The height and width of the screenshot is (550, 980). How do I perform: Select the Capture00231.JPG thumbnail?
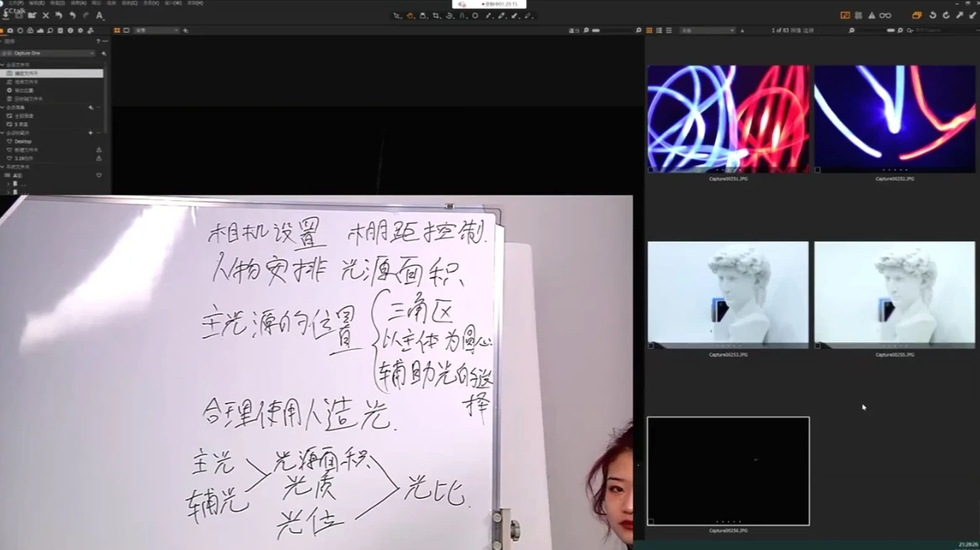coord(728,118)
